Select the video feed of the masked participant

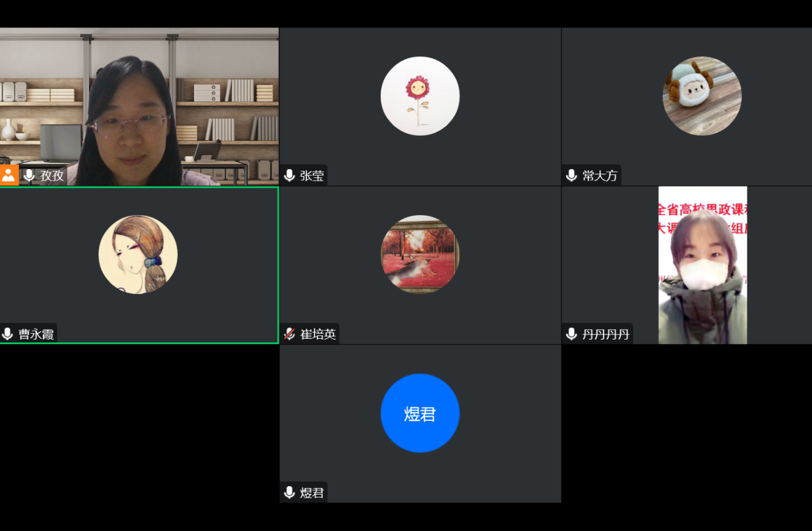[702, 265]
